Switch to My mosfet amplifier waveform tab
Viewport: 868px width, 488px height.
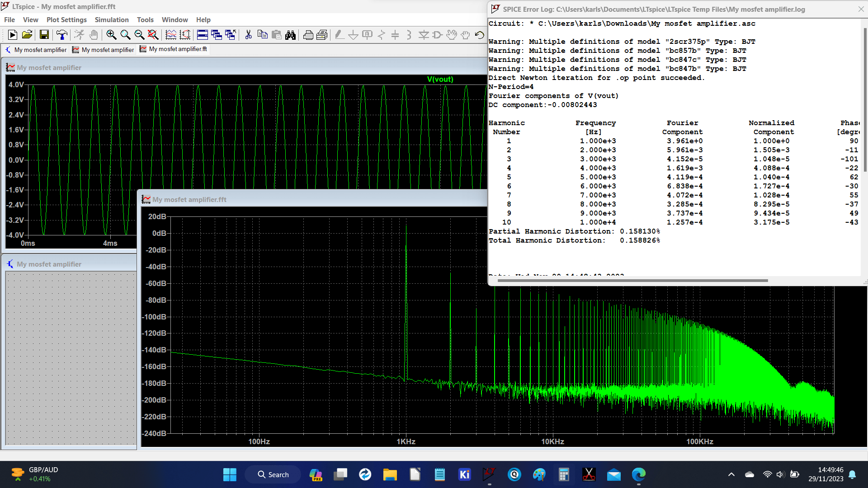point(103,50)
